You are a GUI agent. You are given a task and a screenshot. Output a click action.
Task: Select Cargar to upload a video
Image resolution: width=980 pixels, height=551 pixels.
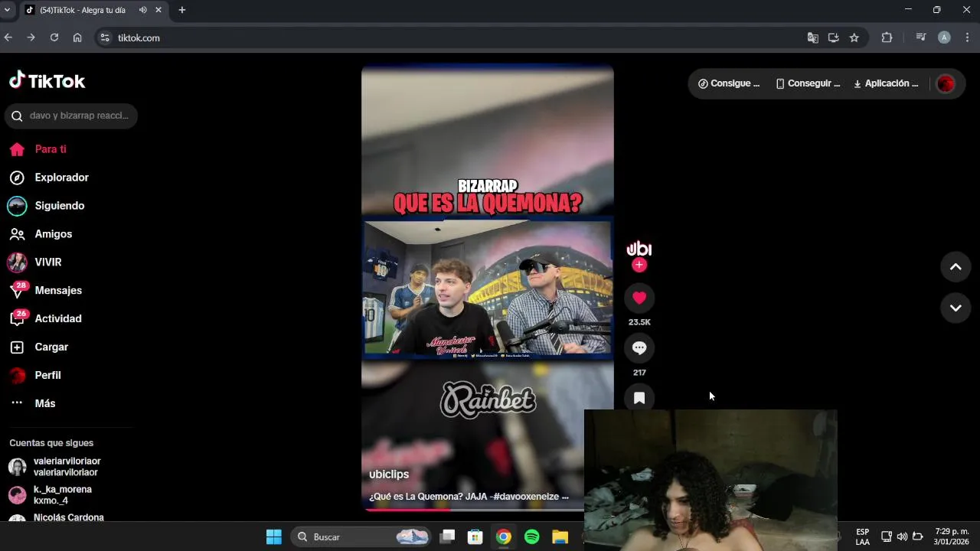tap(39, 347)
